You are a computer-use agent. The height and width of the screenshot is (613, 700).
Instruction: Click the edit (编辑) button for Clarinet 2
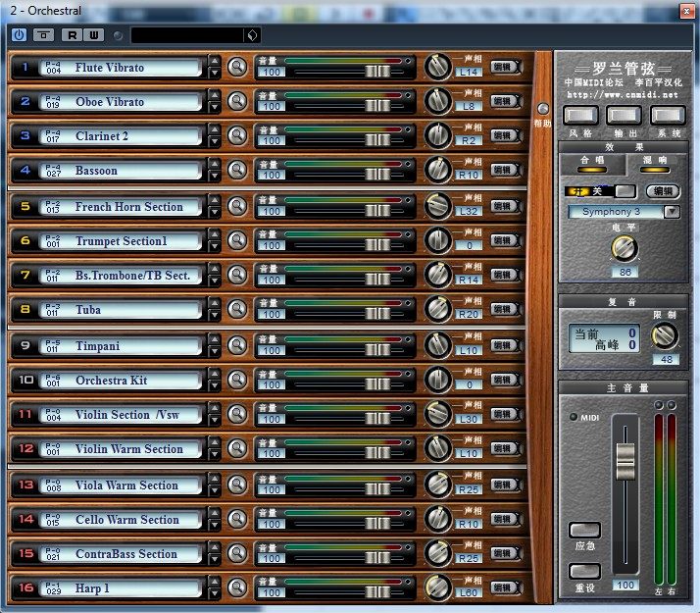pyautogui.click(x=502, y=135)
